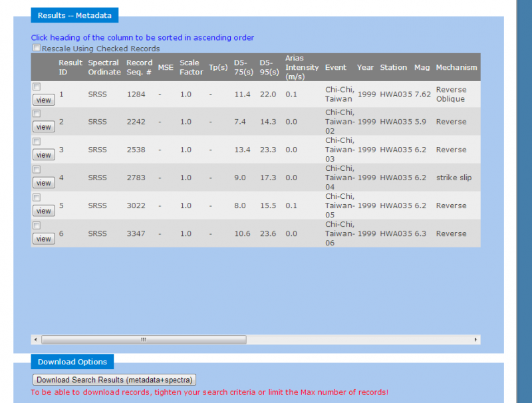Sort table by Result ID column
The height and width of the screenshot is (403, 532).
point(70,67)
